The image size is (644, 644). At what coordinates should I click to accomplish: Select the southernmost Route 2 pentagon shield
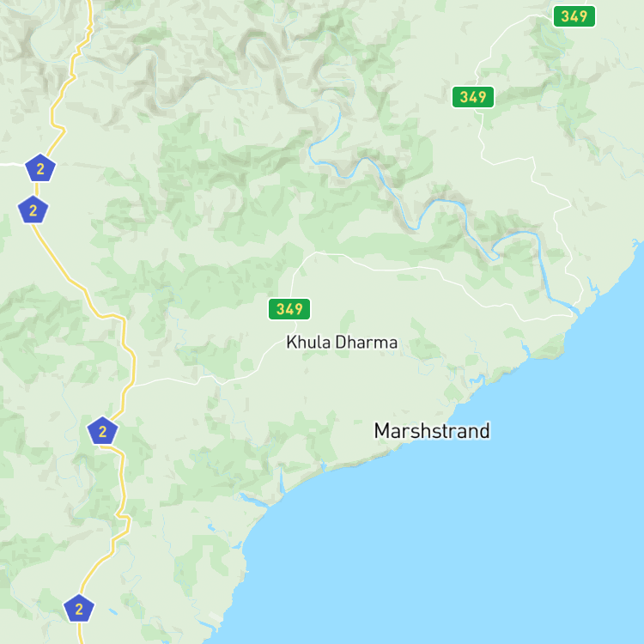coord(79,608)
